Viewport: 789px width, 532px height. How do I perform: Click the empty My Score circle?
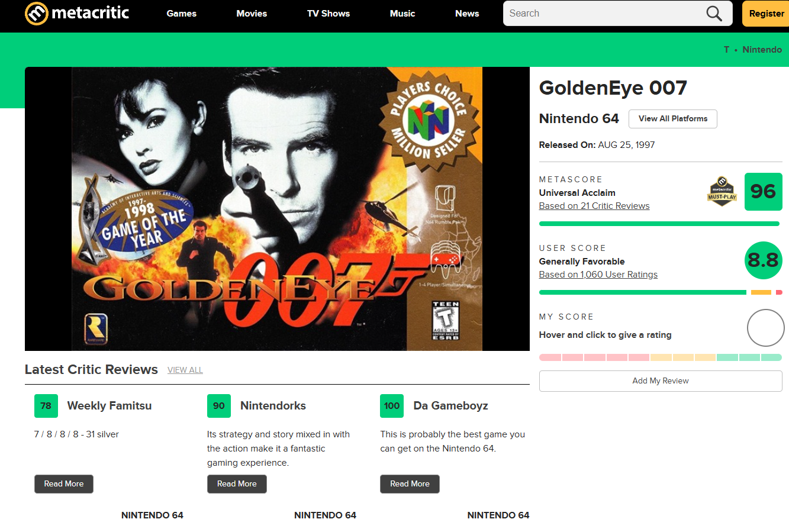pyautogui.click(x=765, y=328)
